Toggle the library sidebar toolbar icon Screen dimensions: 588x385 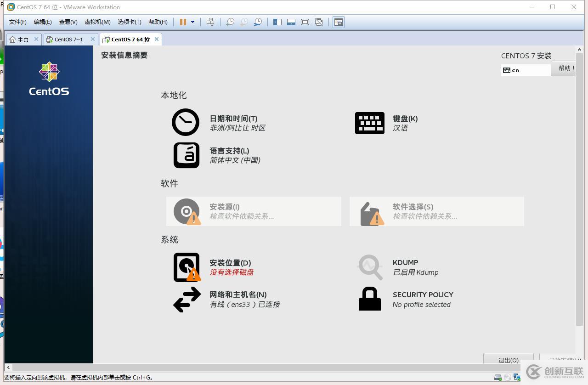pyautogui.click(x=277, y=22)
